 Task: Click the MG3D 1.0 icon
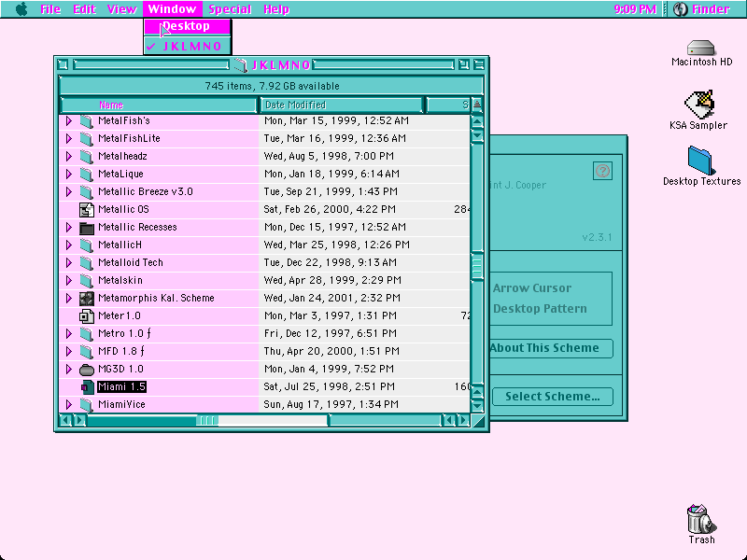[86, 370]
